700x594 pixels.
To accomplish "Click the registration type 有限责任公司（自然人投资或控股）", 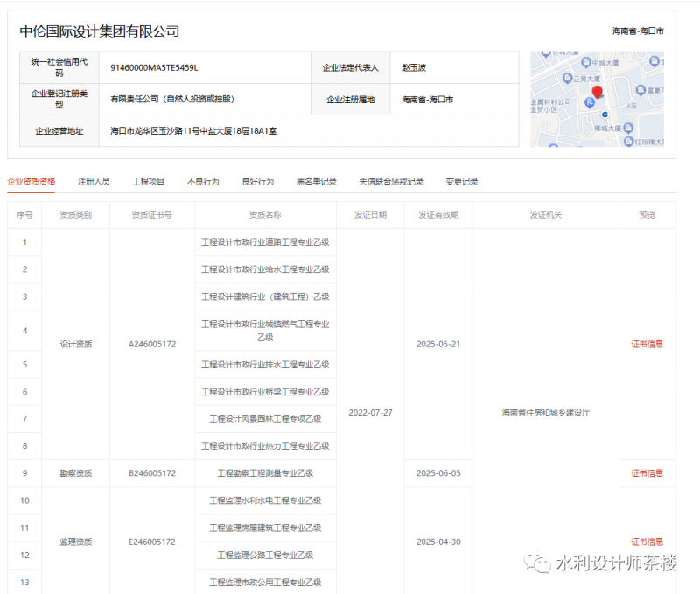I will pyautogui.click(x=172, y=99).
